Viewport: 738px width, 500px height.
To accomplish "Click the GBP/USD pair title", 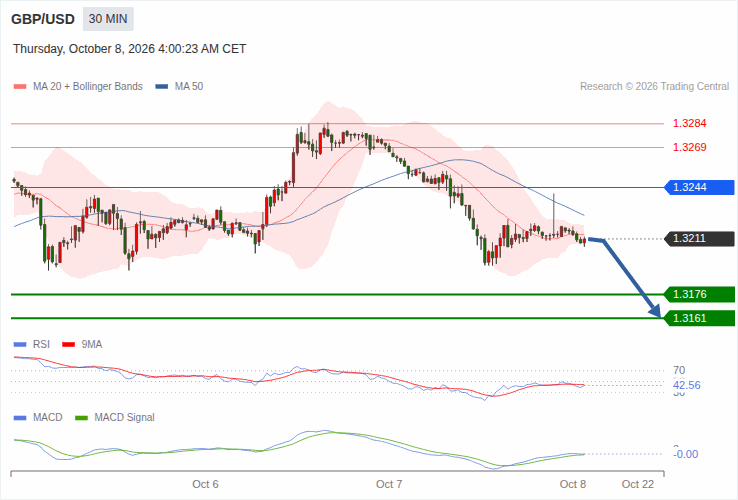I will tap(43, 19).
